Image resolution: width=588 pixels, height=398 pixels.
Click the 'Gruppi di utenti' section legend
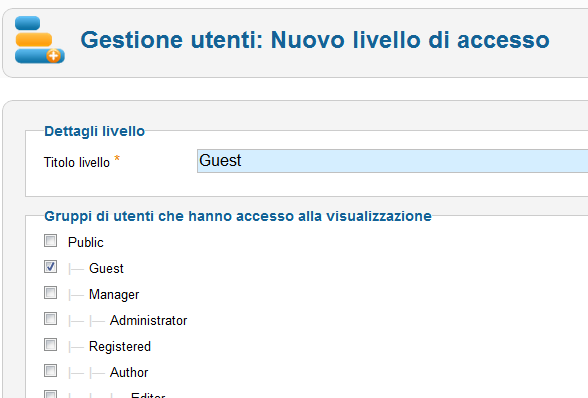[x=238, y=216]
